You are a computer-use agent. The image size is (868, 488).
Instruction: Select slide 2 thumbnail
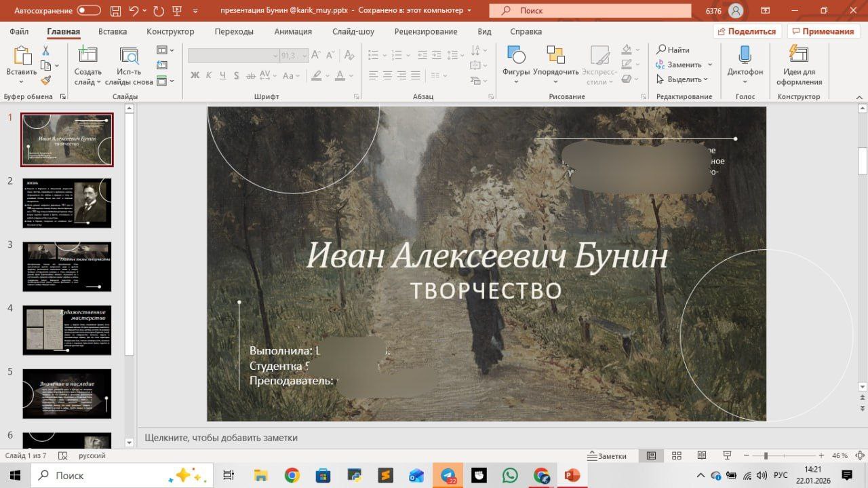[x=66, y=203]
